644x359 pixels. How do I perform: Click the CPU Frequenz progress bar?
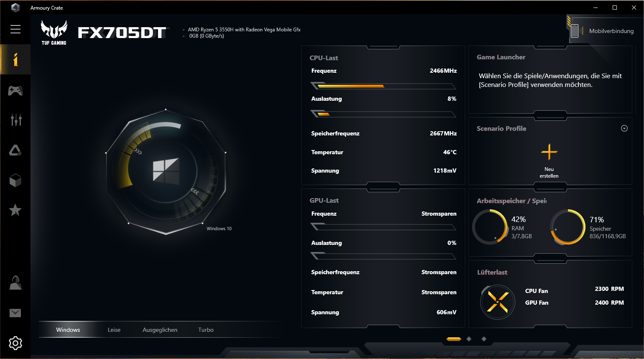pos(383,86)
